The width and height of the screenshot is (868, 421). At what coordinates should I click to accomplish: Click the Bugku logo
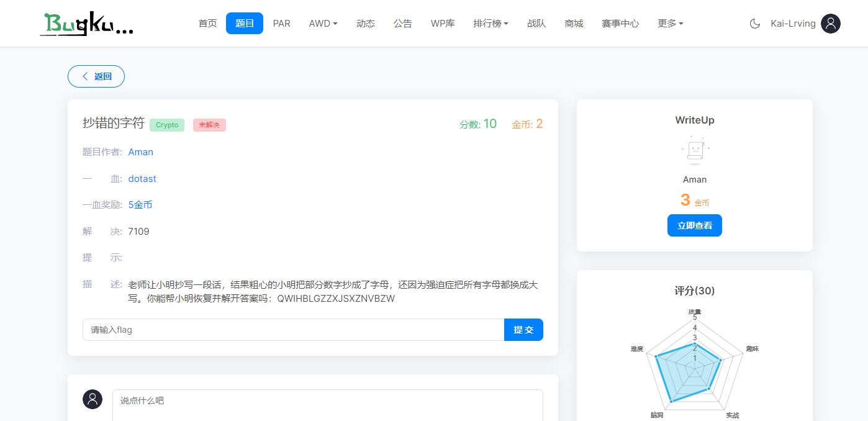(86, 23)
